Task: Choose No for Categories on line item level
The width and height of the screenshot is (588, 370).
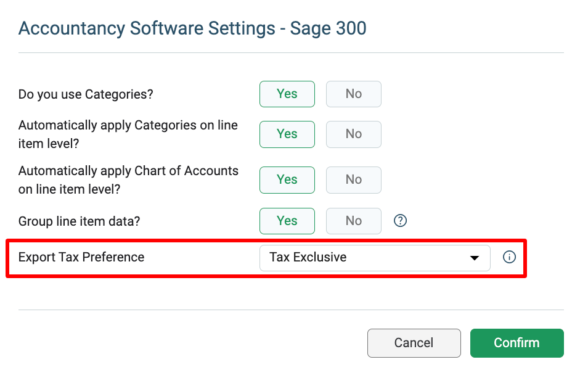Action: tap(354, 134)
